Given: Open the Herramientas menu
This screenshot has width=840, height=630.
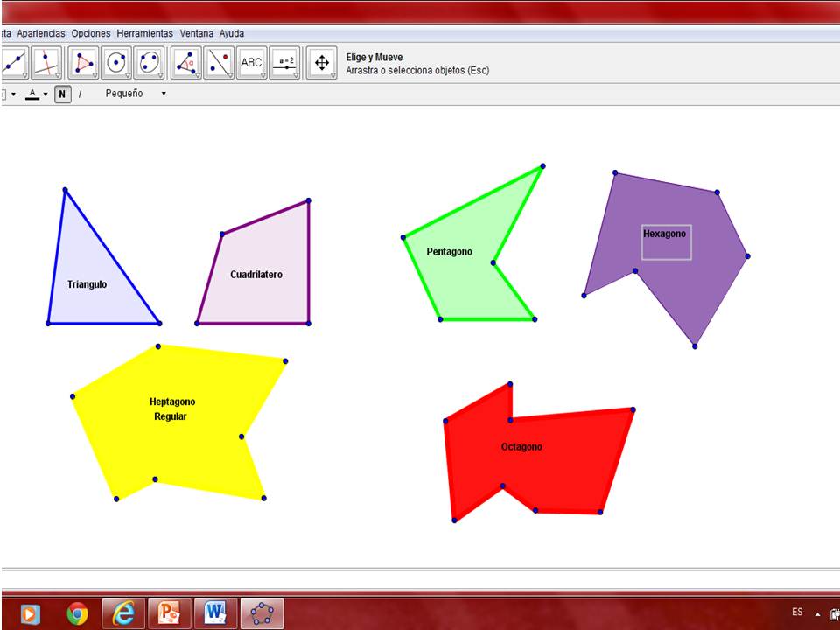Looking at the screenshot, I should click(x=144, y=33).
